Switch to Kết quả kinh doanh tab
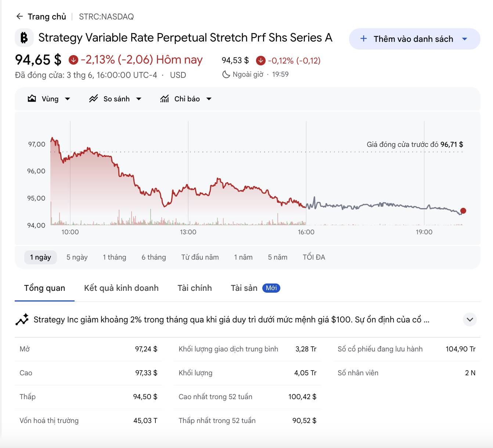Viewport: 493px width, 448px height. (x=121, y=288)
